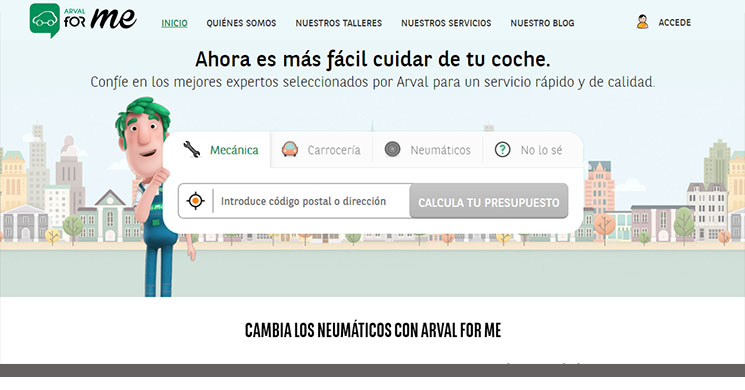Click the Accede login link

point(675,22)
